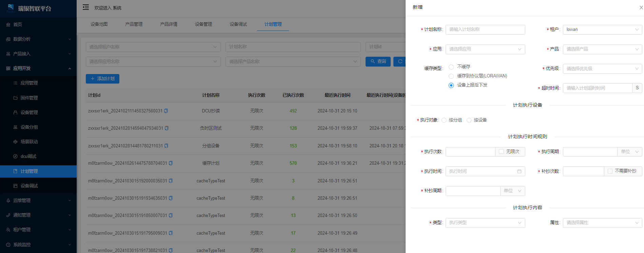Click the 应用管理 list icon
Viewport: 644px width, 253px height.
click(15, 83)
